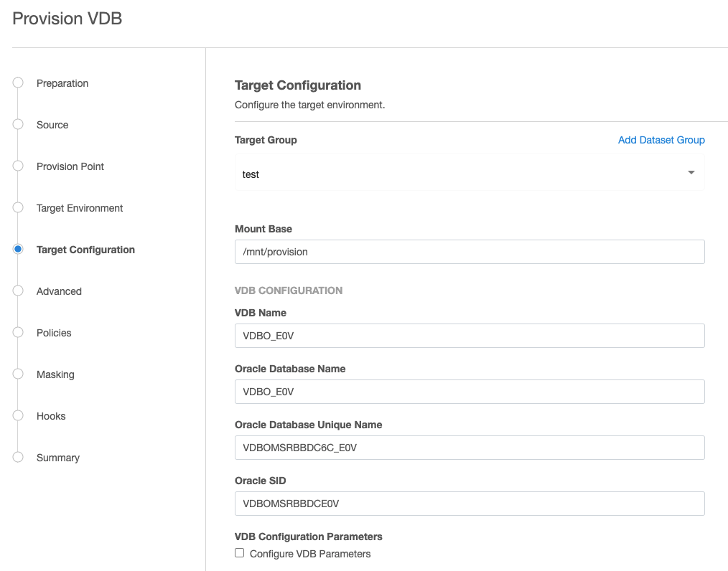Enable the Configure VDB Parameters checkbox
The height and width of the screenshot is (571, 728).
(239, 553)
